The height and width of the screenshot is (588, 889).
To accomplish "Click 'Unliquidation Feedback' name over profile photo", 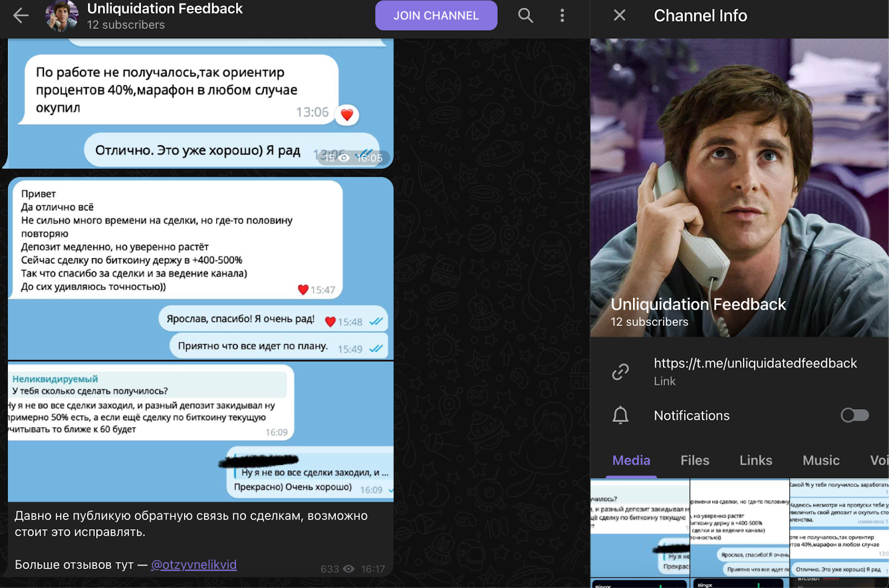I will pos(698,304).
